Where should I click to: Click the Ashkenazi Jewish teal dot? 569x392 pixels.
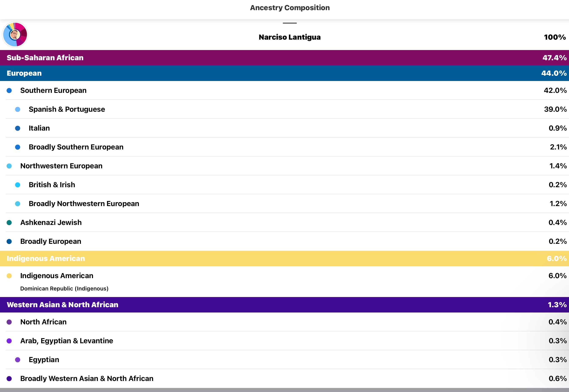[9, 223]
